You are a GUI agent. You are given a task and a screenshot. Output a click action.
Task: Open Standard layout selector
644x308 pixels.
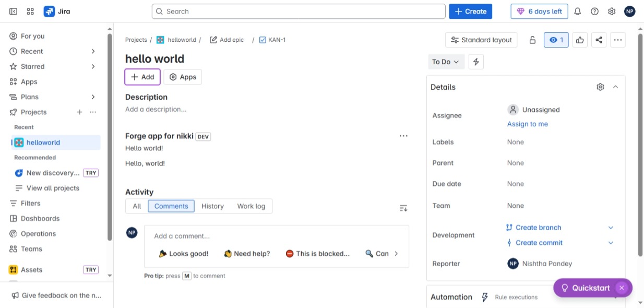click(481, 40)
